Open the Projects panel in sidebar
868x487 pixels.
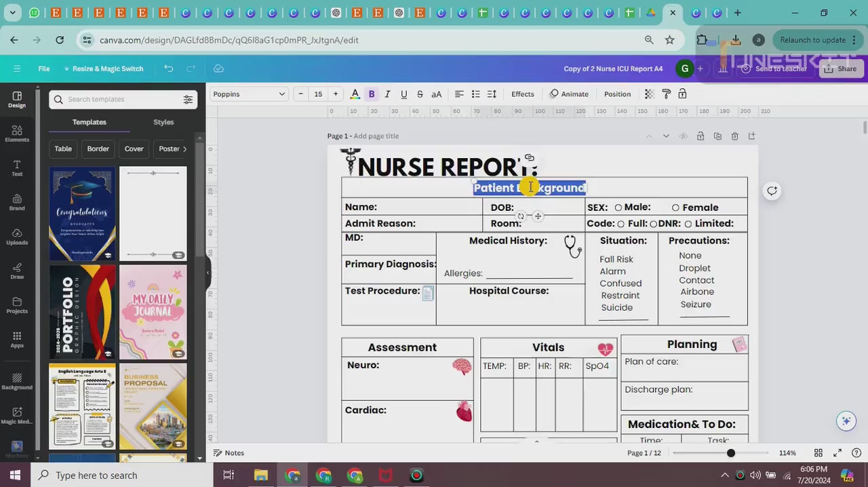(17, 305)
